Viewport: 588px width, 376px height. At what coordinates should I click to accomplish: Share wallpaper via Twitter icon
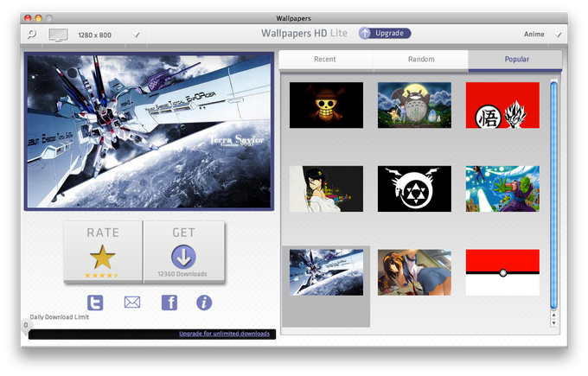tap(95, 303)
